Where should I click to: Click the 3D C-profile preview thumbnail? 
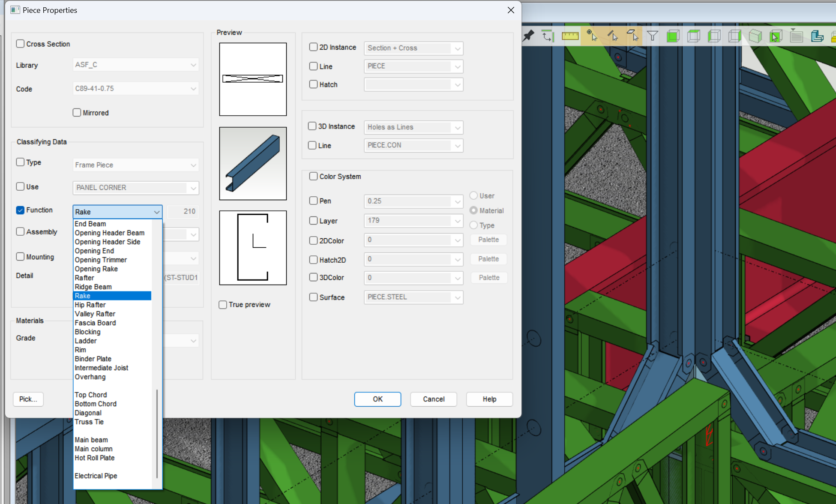[x=253, y=163]
